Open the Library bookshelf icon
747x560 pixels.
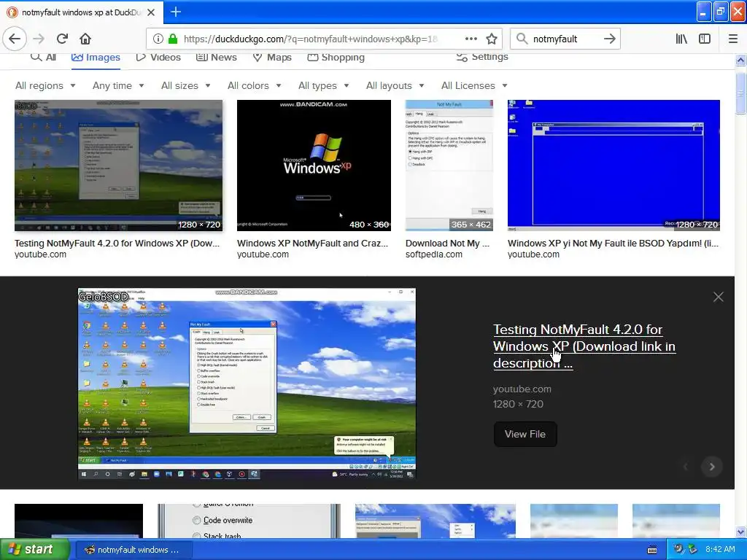(x=681, y=39)
